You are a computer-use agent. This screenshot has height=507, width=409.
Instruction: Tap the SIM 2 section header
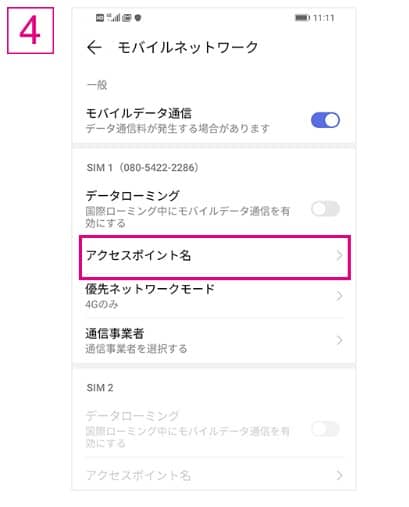(x=100, y=388)
